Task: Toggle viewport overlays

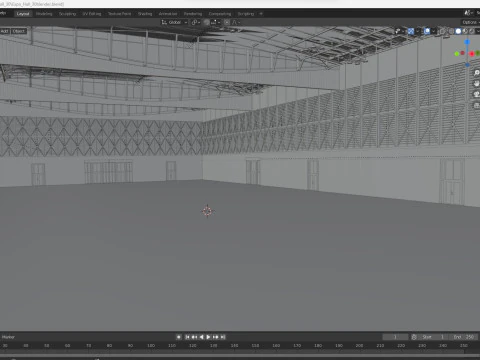Action: [427, 31]
